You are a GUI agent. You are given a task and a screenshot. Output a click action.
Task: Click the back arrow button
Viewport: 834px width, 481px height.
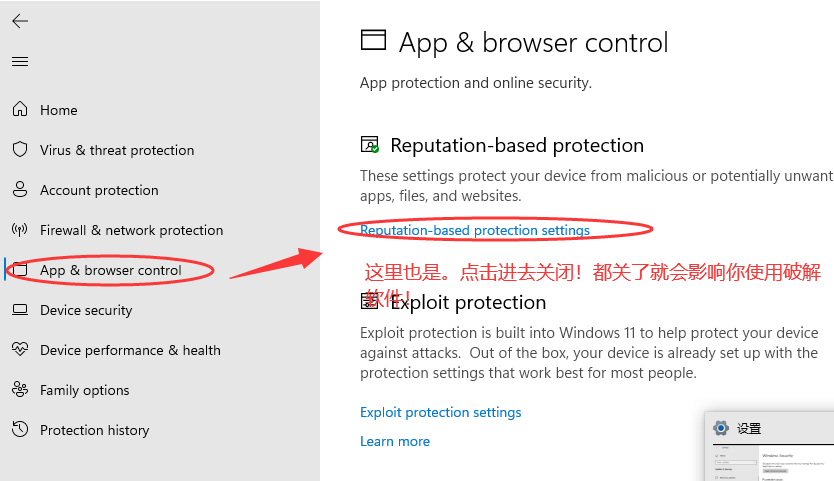click(x=20, y=21)
